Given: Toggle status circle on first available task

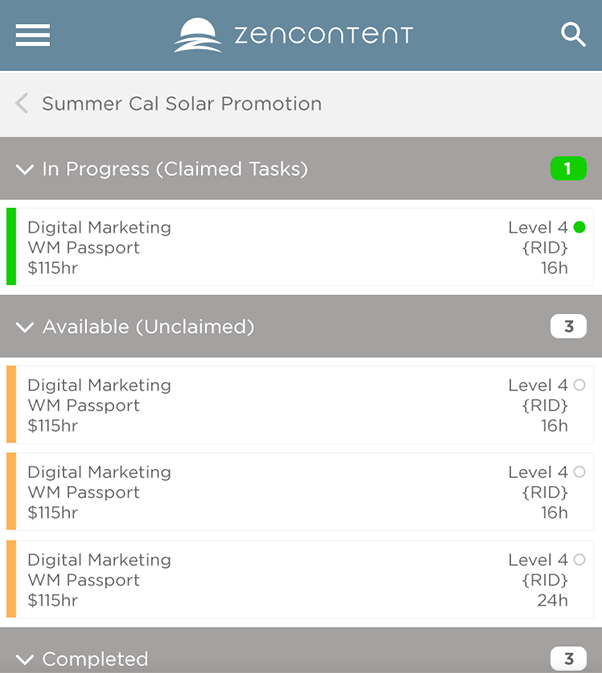Looking at the screenshot, I should pyautogui.click(x=579, y=385).
